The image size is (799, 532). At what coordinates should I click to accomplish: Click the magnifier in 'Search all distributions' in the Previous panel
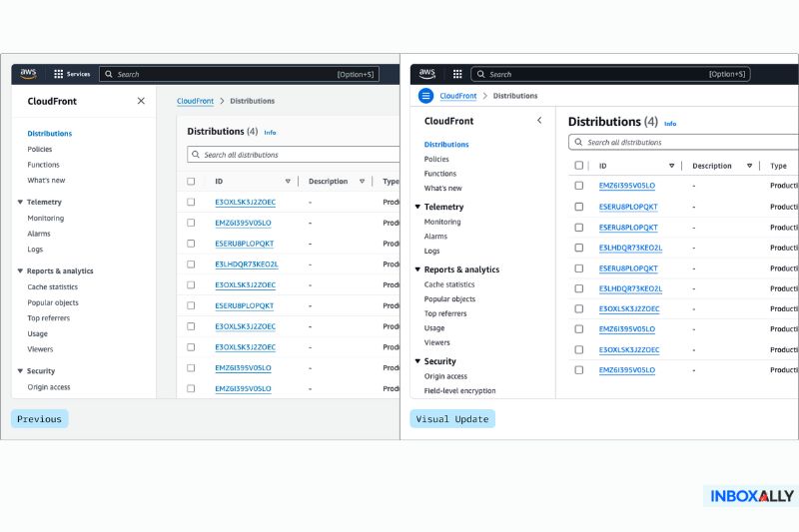(x=195, y=155)
